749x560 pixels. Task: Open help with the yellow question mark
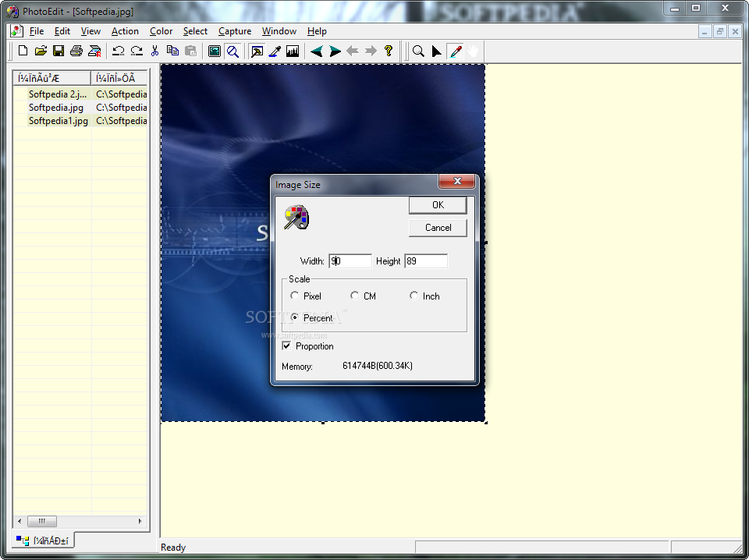point(389,51)
